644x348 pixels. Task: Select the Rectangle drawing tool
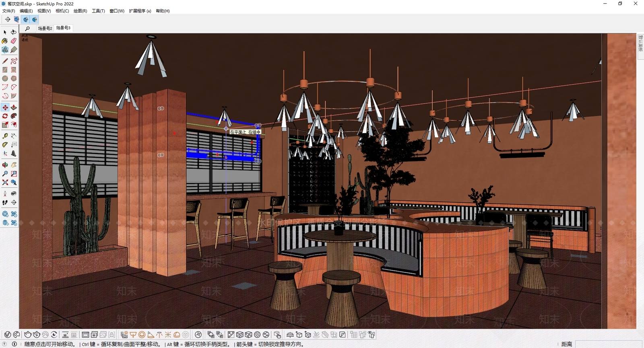tap(5, 70)
